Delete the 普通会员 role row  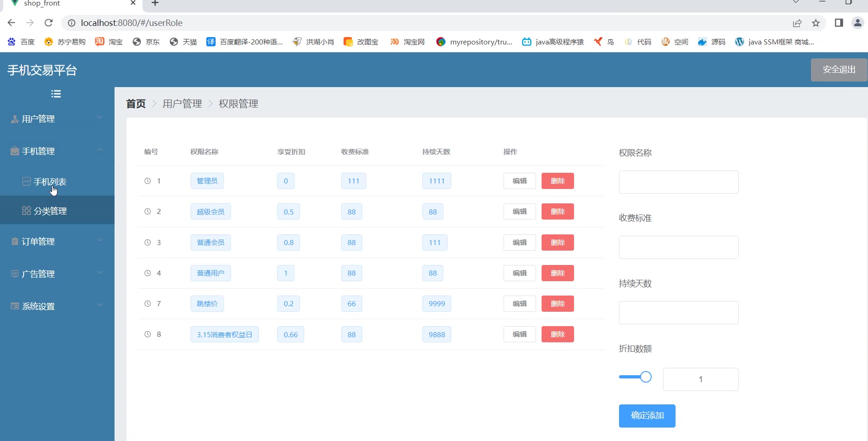coord(558,242)
